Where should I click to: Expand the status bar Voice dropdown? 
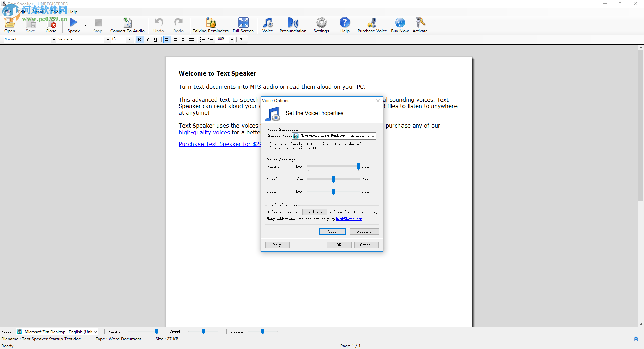pos(95,332)
